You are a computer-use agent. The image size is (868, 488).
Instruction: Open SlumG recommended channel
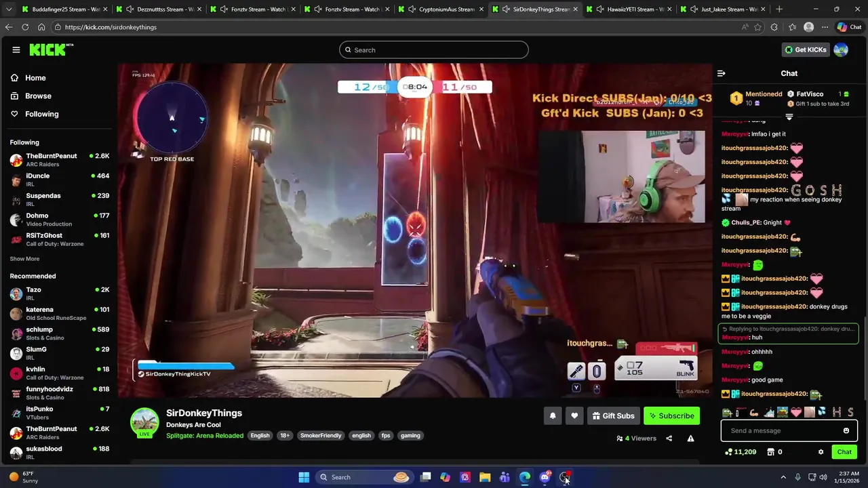(59, 353)
